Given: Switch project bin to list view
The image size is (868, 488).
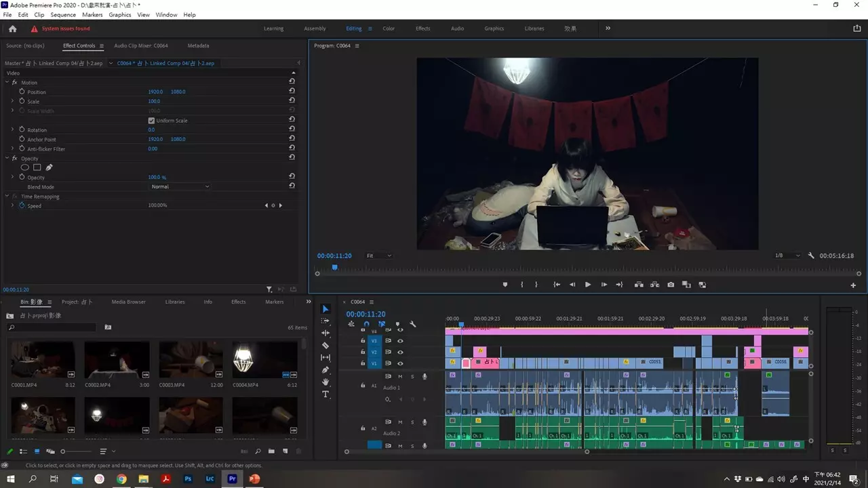Looking at the screenshot, I should tap(24, 451).
